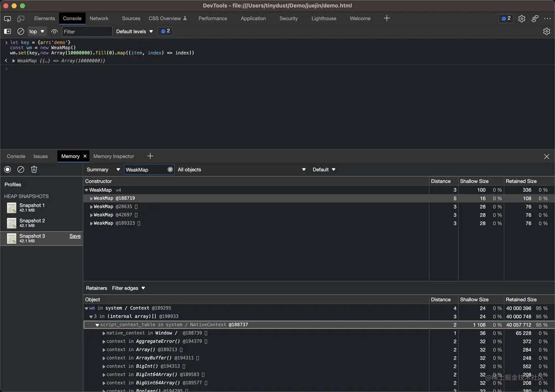Sort by Constructor column header
The width and height of the screenshot is (555, 392).
pos(256,181)
